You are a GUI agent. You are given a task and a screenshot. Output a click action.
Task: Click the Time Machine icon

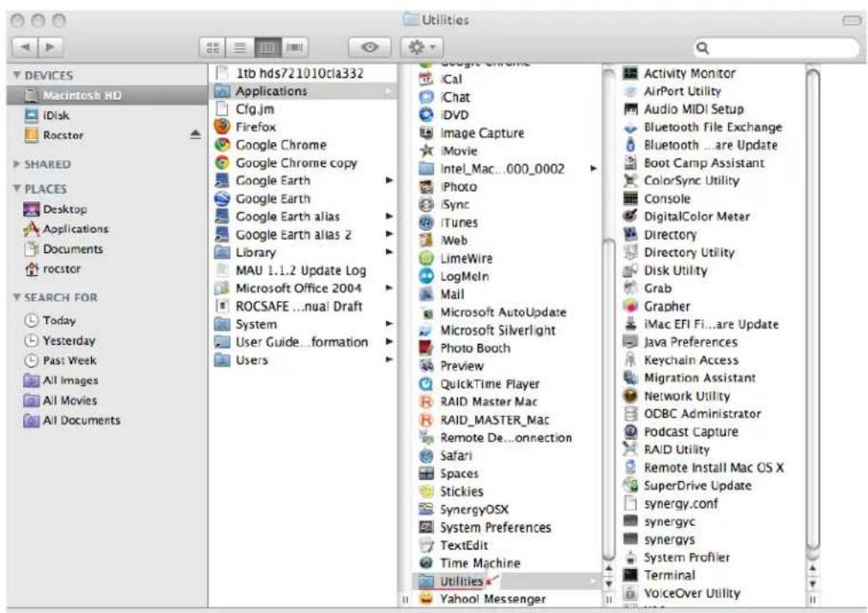click(x=425, y=562)
